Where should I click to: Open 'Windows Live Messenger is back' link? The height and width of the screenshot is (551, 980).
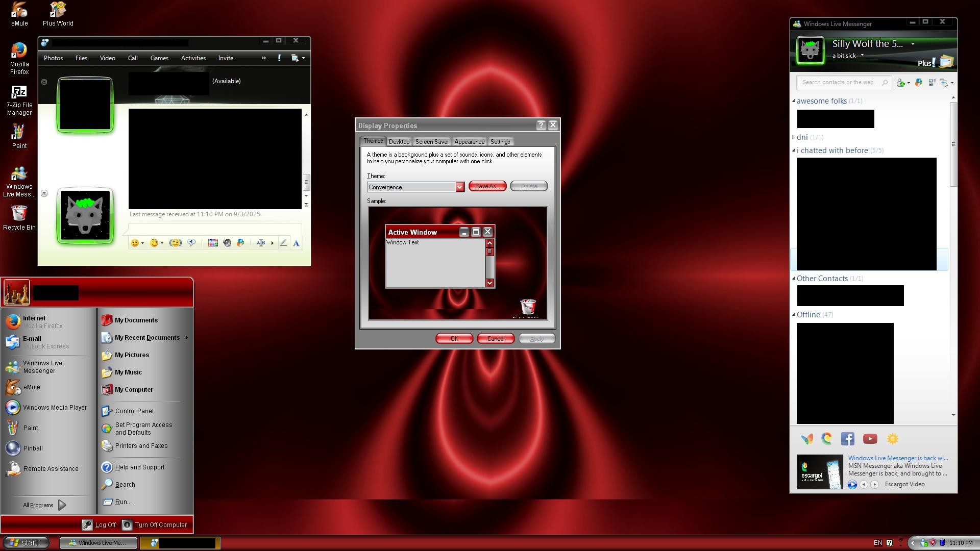[x=897, y=458]
